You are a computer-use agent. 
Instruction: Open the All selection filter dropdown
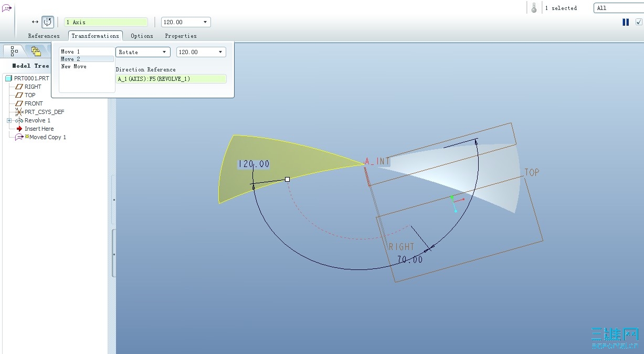click(x=619, y=8)
